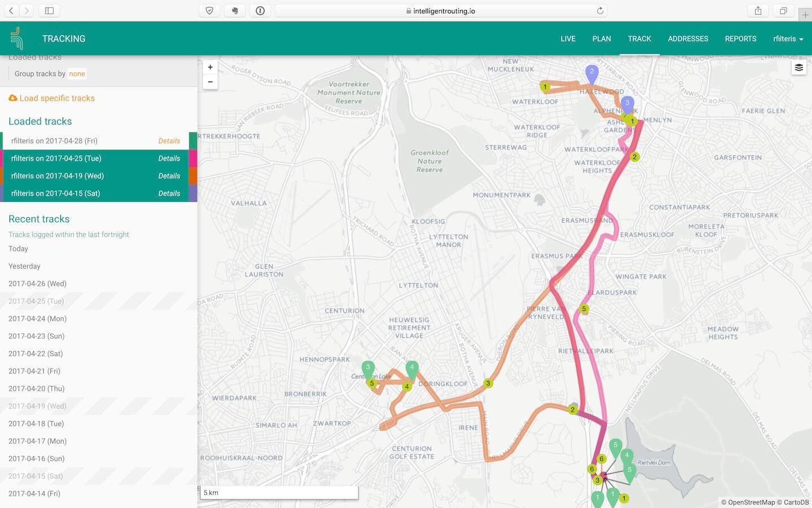Show the browser sidebar
812x508 pixels.
pos(49,11)
